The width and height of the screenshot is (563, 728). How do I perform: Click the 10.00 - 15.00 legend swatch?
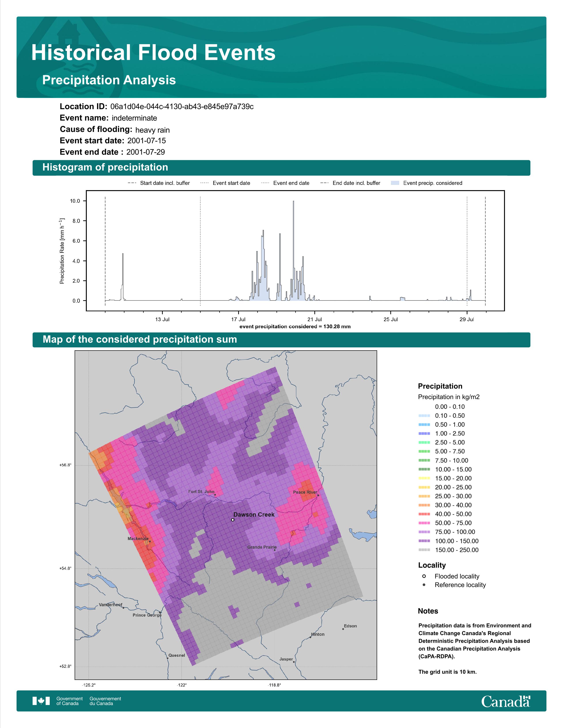[424, 469]
